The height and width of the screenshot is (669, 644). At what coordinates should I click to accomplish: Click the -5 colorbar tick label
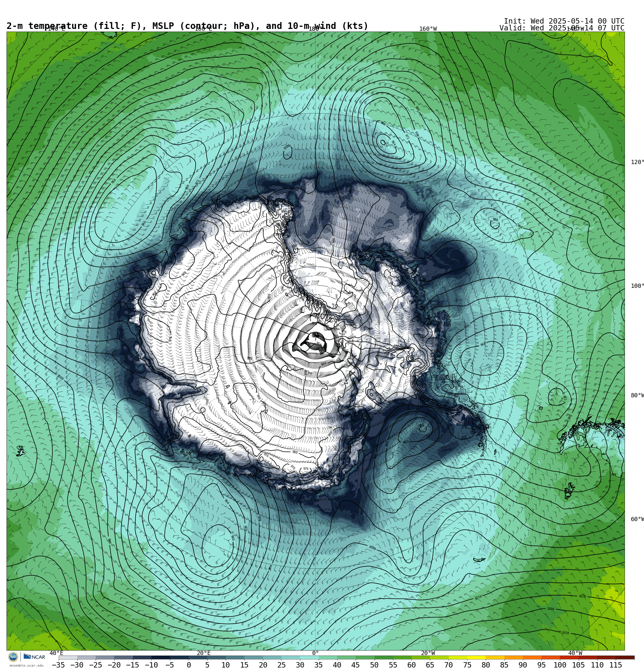170,665
